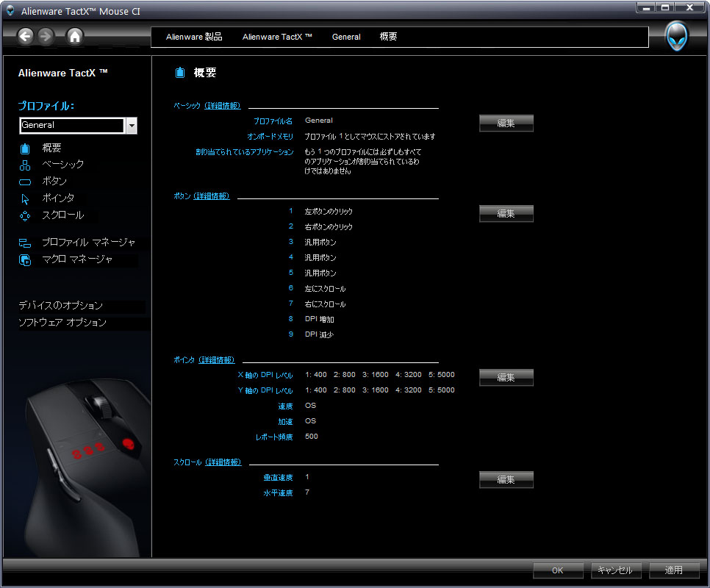Click the Alienware mouse product image
The width and height of the screenshot is (710, 588).
86,466
